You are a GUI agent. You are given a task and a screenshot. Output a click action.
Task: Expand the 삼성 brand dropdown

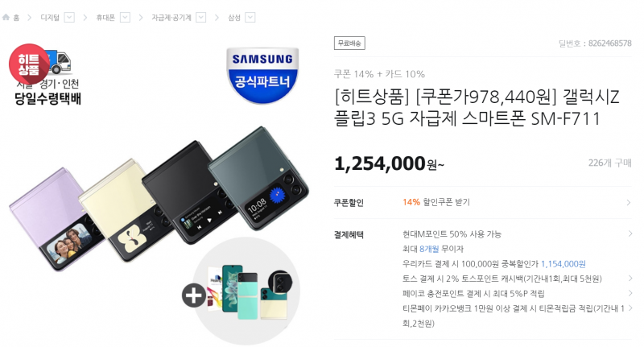tap(250, 17)
